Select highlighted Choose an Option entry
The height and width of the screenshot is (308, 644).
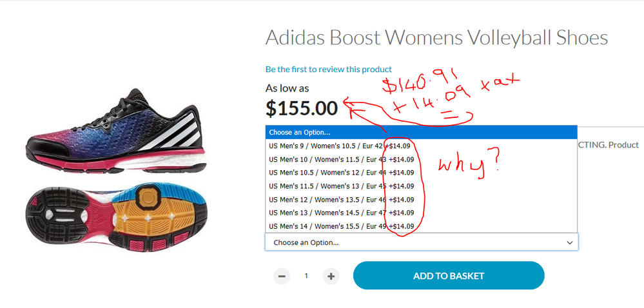click(422, 133)
